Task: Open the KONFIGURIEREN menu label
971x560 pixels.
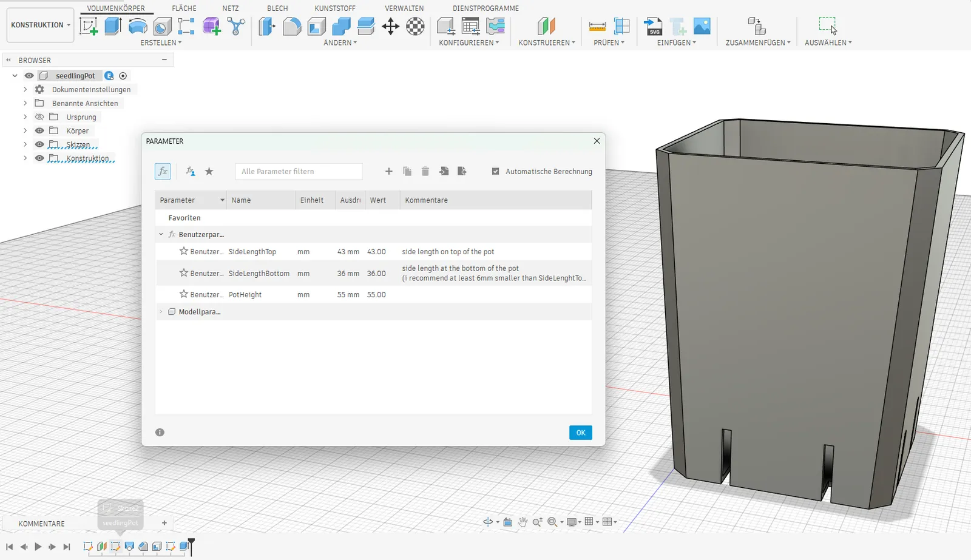Action: click(469, 42)
